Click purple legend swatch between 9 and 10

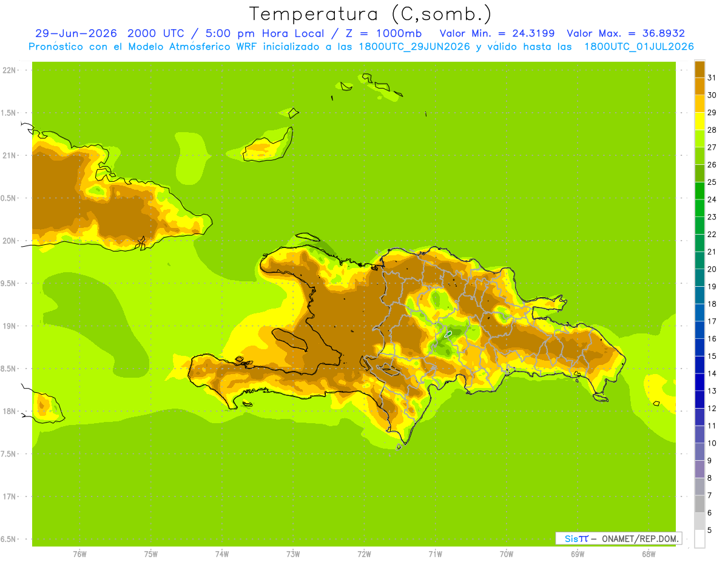[x=699, y=452]
